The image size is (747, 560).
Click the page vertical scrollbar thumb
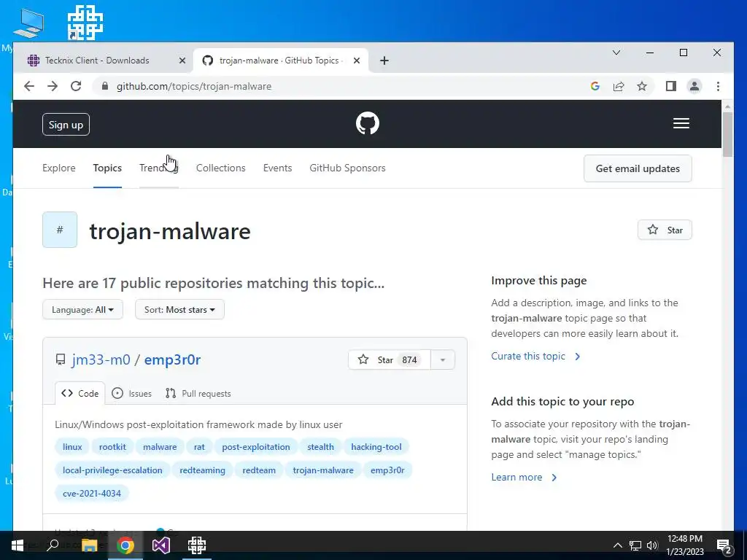point(727,134)
